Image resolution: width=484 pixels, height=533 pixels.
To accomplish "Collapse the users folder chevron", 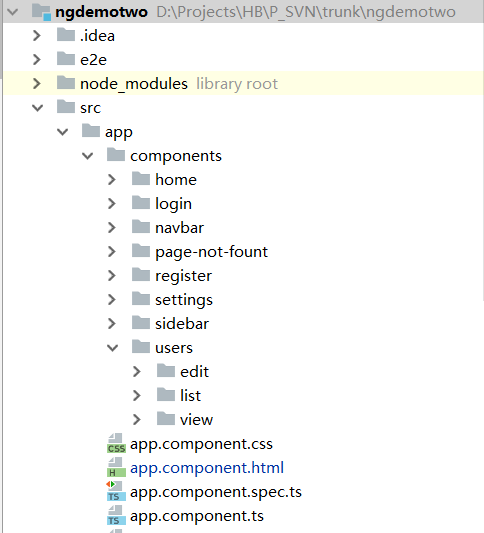I will tap(113, 348).
